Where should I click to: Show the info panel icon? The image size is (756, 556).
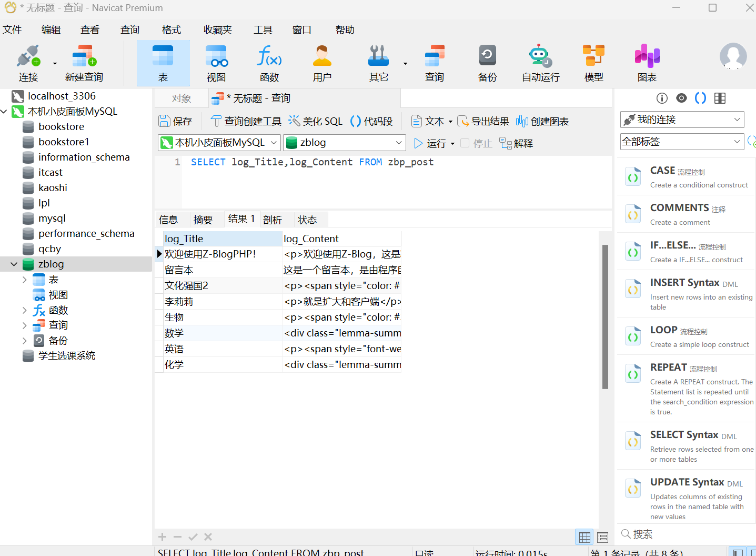[662, 98]
